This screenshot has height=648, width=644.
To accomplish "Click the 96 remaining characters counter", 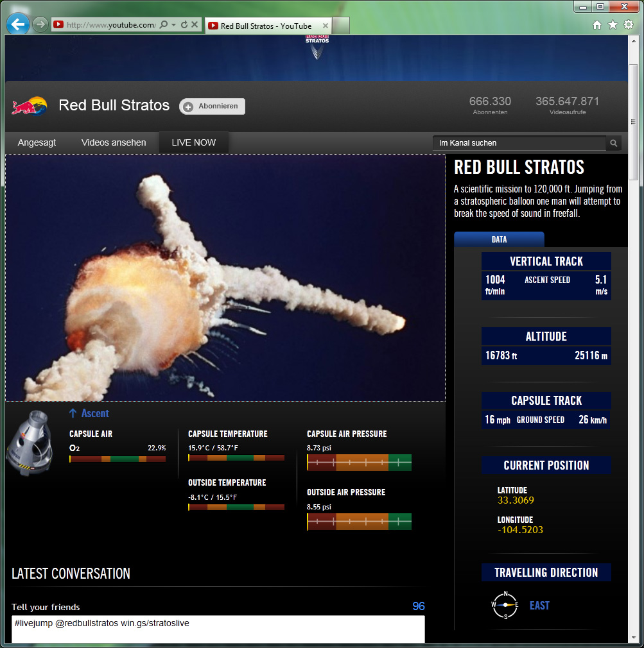I will pos(418,606).
